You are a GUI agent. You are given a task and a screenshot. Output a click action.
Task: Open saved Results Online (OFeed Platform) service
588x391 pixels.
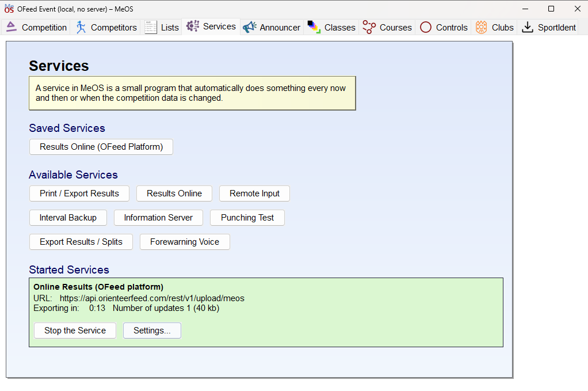click(101, 147)
